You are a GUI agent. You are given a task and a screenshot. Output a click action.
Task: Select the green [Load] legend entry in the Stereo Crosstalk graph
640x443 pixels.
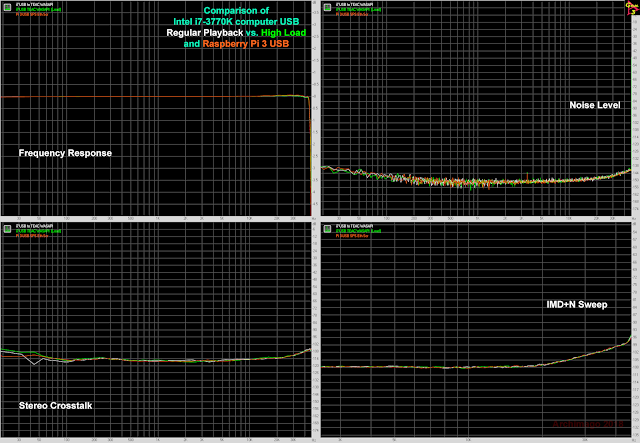(x=38, y=231)
